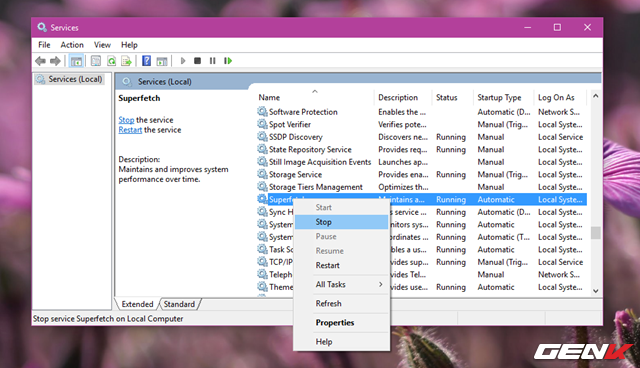Click the Refresh toolbar icon
The height and width of the screenshot is (368, 640).
tap(111, 61)
